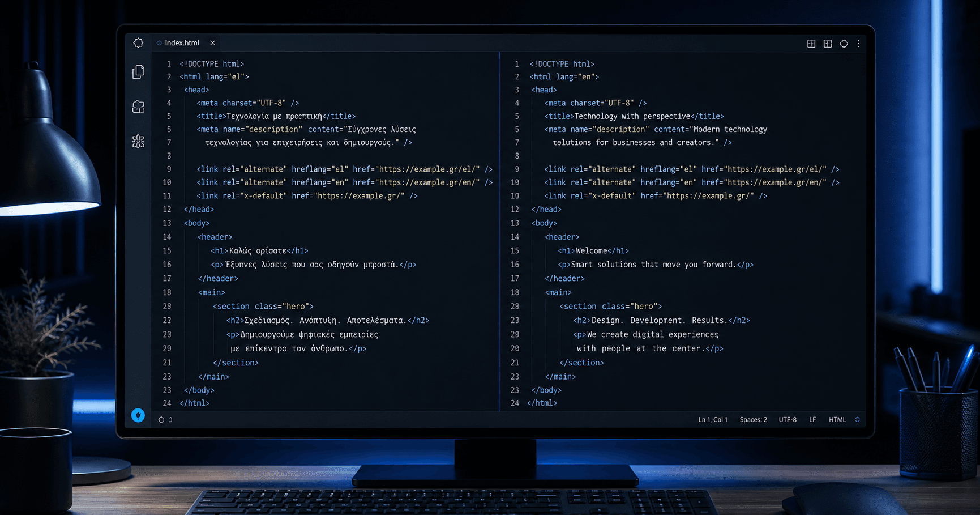The width and height of the screenshot is (980, 515).
Task: Click the octagon logo icon left of the index.html tab
Action: pyautogui.click(x=138, y=43)
